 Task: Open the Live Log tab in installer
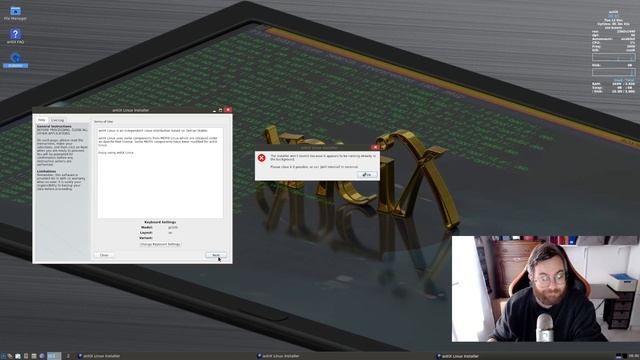click(x=58, y=120)
